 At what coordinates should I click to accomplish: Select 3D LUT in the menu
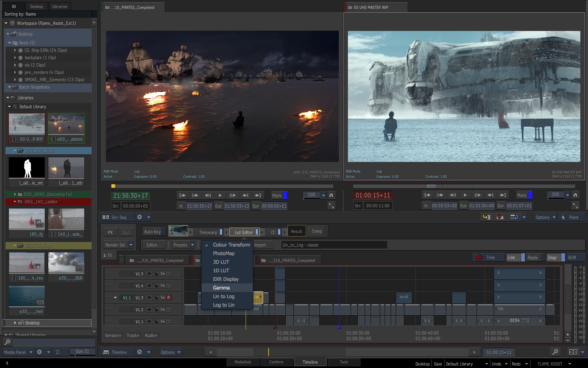[x=227, y=262]
